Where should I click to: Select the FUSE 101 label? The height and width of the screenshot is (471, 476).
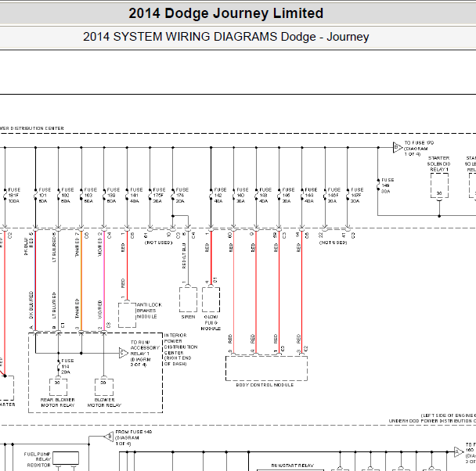coord(45,196)
